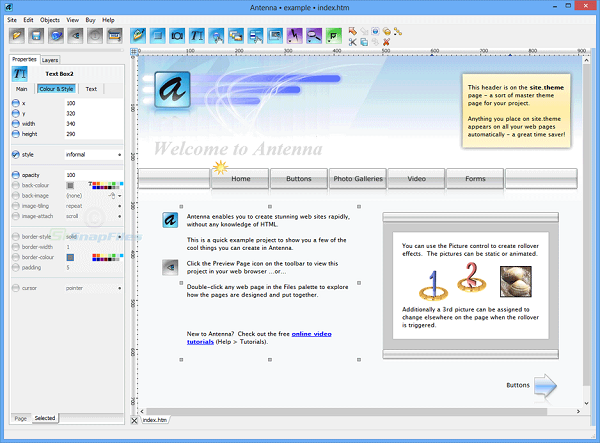This screenshot has width=600, height=443.
Task: Open the cursor dropdown showing pointer
Action: coord(94,288)
